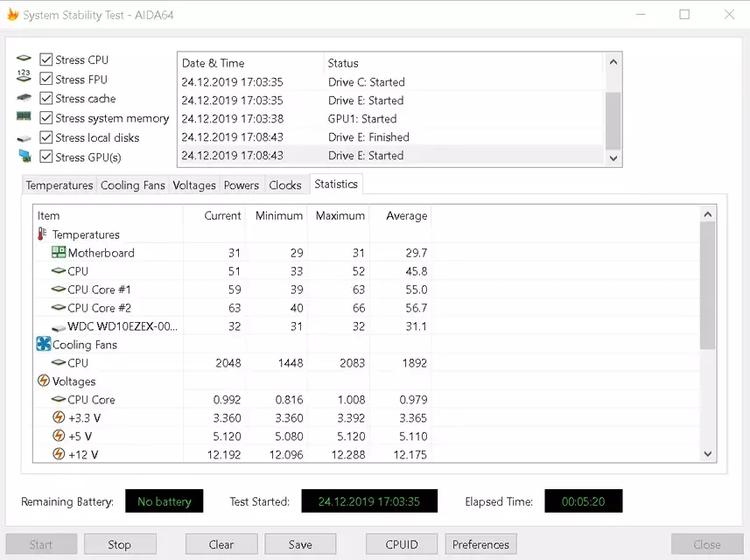Click the Save button
The image size is (750, 560).
pyautogui.click(x=300, y=544)
